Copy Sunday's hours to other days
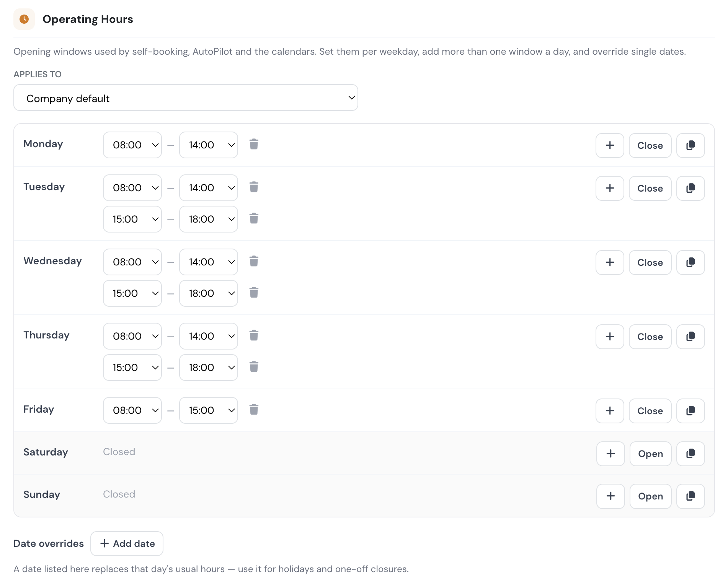 tap(690, 496)
